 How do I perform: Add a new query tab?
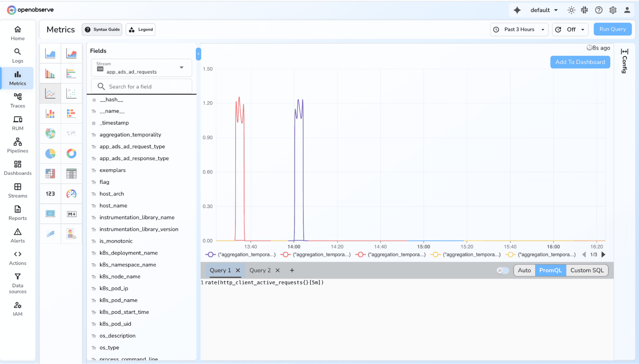click(x=292, y=270)
